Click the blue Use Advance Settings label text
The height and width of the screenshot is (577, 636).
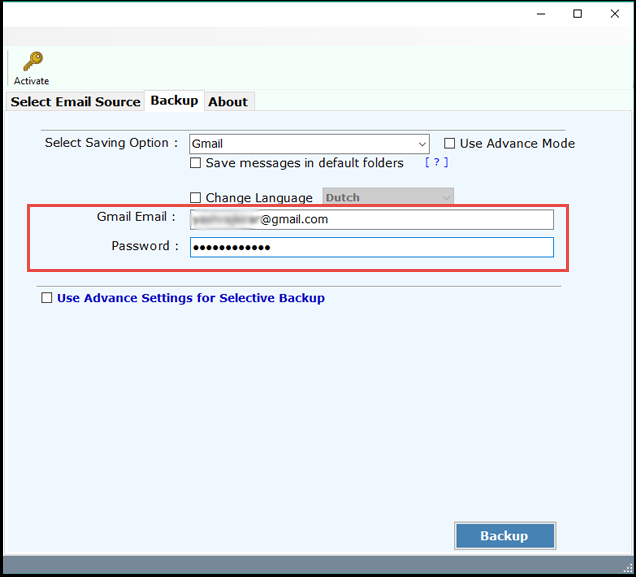coord(191,298)
